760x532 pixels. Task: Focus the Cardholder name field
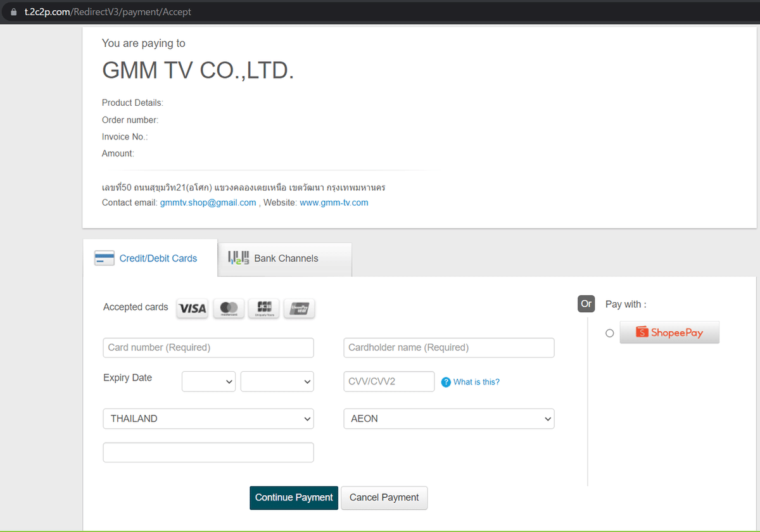pos(449,348)
